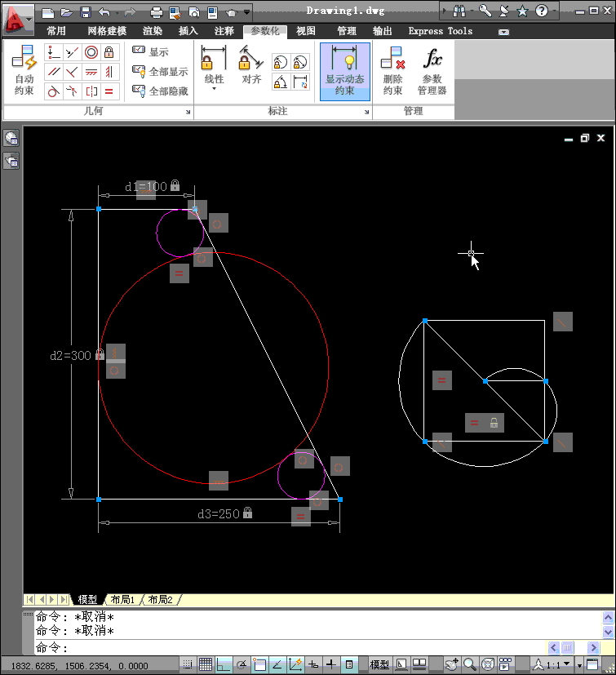616x675 pixels.
Task: Click the Open file folder icon
Action: click(x=67, y=12)
